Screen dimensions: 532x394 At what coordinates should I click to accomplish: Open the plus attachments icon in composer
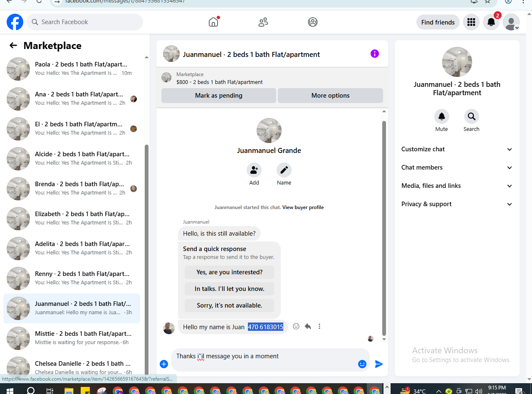pyautogui.click(x=164, y=364)
